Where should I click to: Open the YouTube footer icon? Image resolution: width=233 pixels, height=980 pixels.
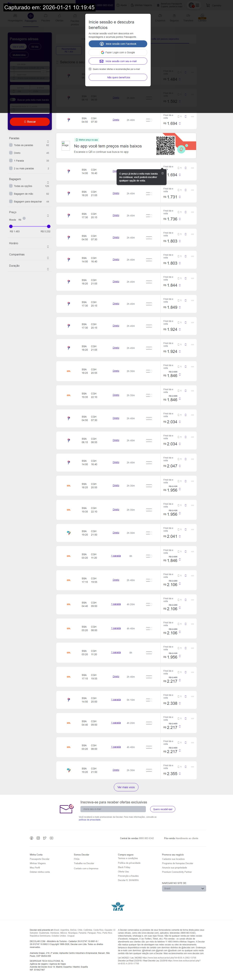(x=51, y=838)
